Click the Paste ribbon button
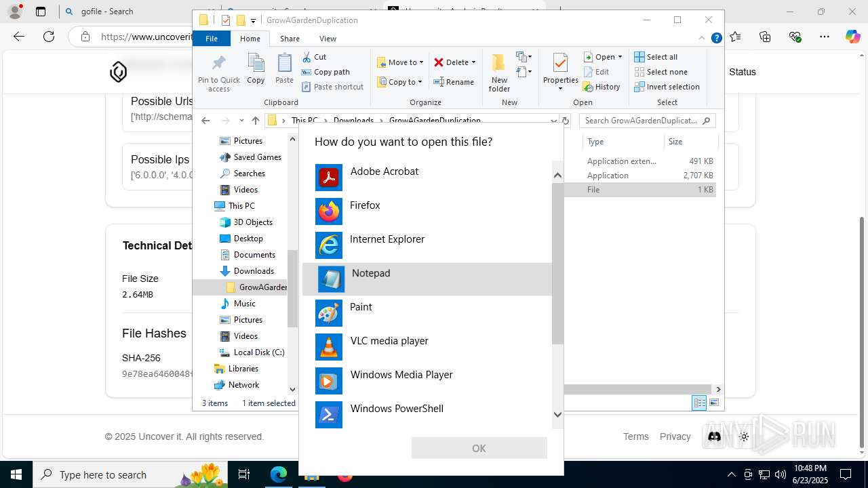 (x=284, y=69)
